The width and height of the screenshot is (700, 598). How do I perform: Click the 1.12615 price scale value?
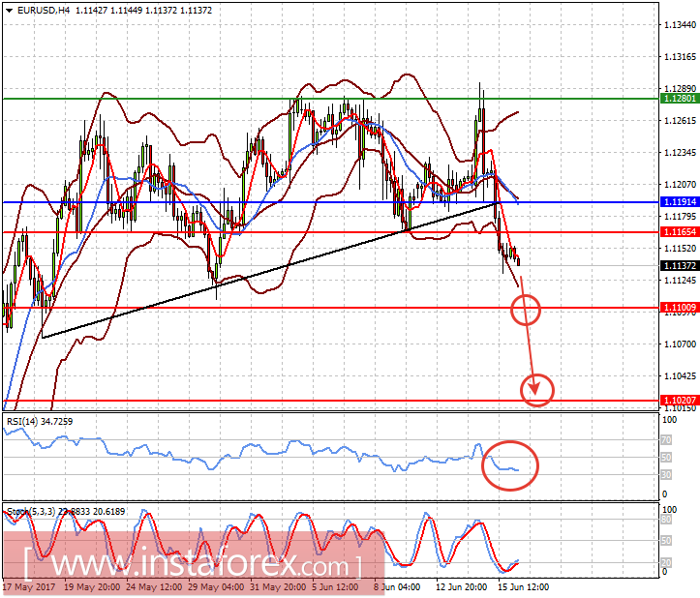[x=680, y=121]
